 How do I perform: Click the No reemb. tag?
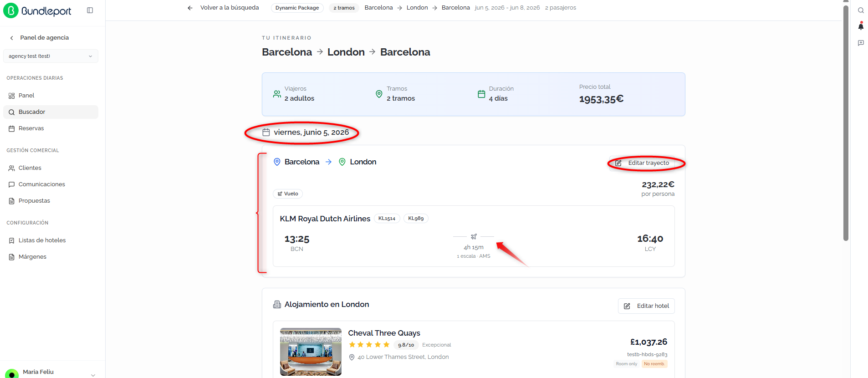654,364
